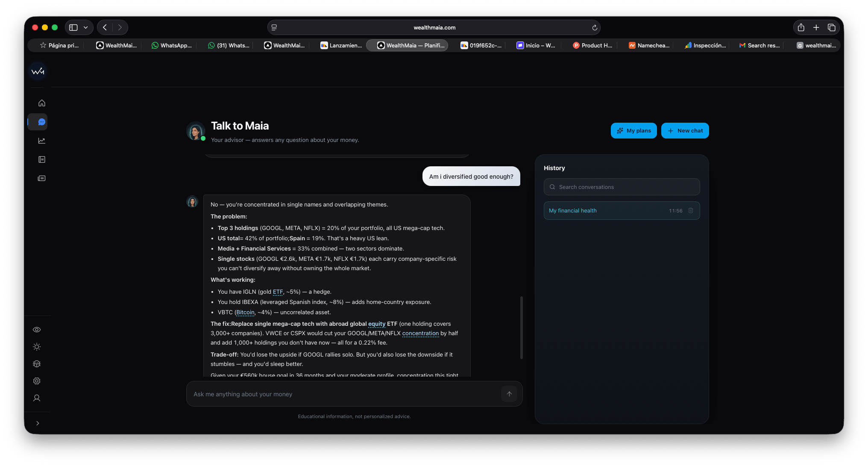Switch to Namechea... tab
This screenshot has width=868, height=466.
click(649, 45)
